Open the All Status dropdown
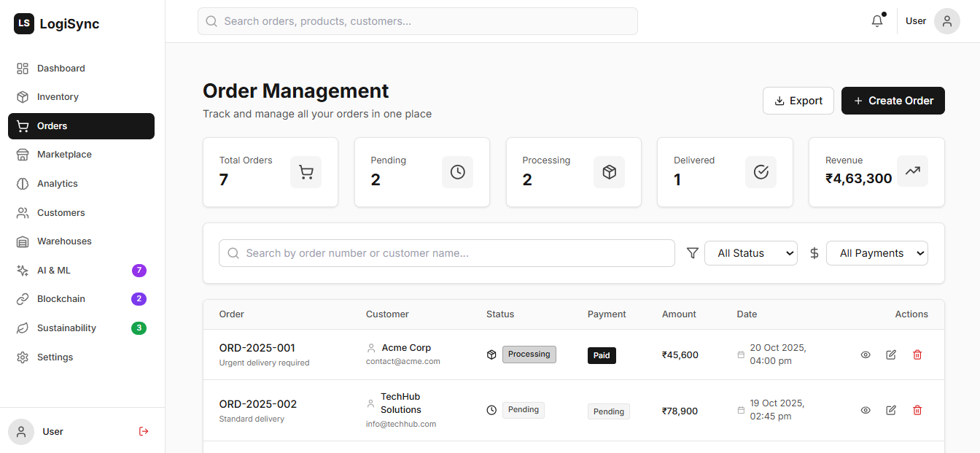The image size is (980, 453). click(750, 253)
